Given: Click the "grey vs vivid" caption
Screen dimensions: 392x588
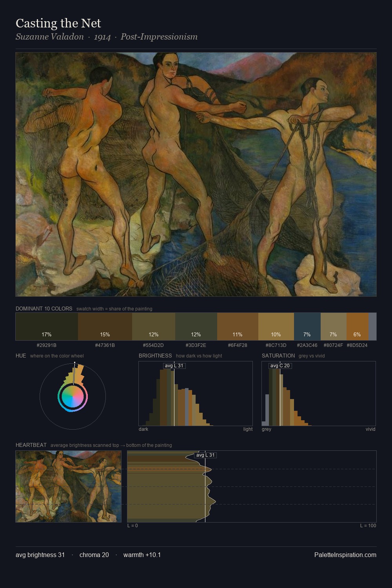Looking at the screenshot, I should tap(312, 356).
